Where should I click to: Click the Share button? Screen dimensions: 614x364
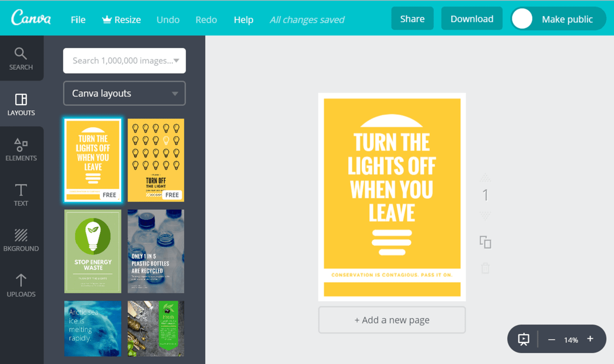coord(412,19)
